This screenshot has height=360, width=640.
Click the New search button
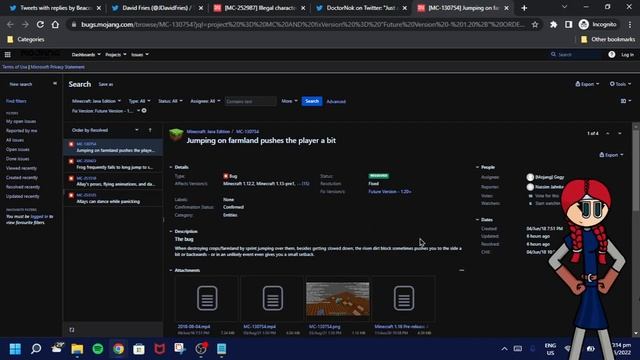[20, 84]
